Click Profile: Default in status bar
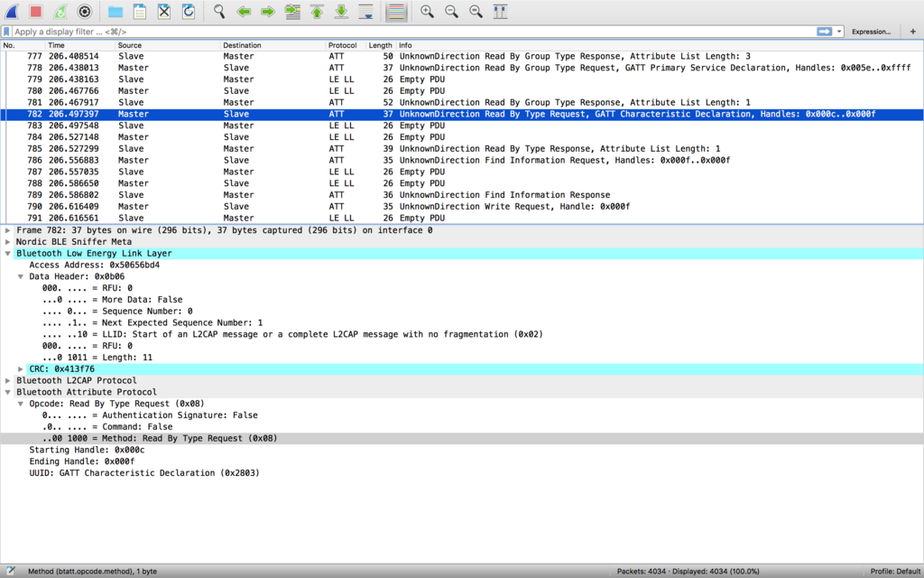The width and height of the screenshot is (924, 578). coord(895,571)
